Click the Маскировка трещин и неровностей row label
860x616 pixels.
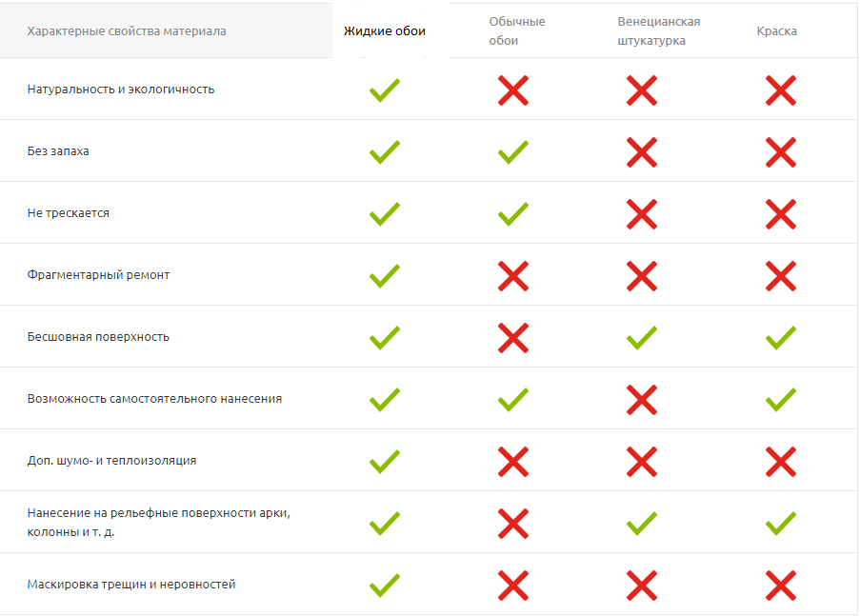pyautogui.click(x=131, y=585)
